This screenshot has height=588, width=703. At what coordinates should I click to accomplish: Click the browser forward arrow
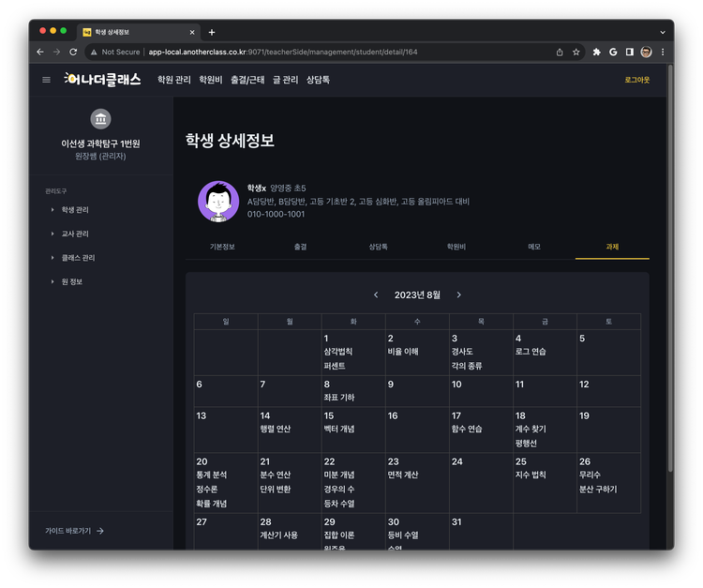tap(56, 52)
